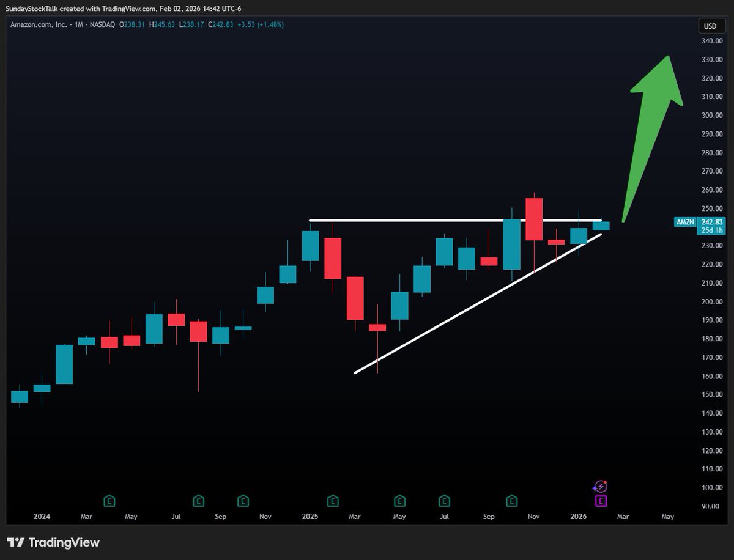Viewport: 734px width, 560px height.
Task: Click the 2025 label on time axis
Action: [310, 517]
